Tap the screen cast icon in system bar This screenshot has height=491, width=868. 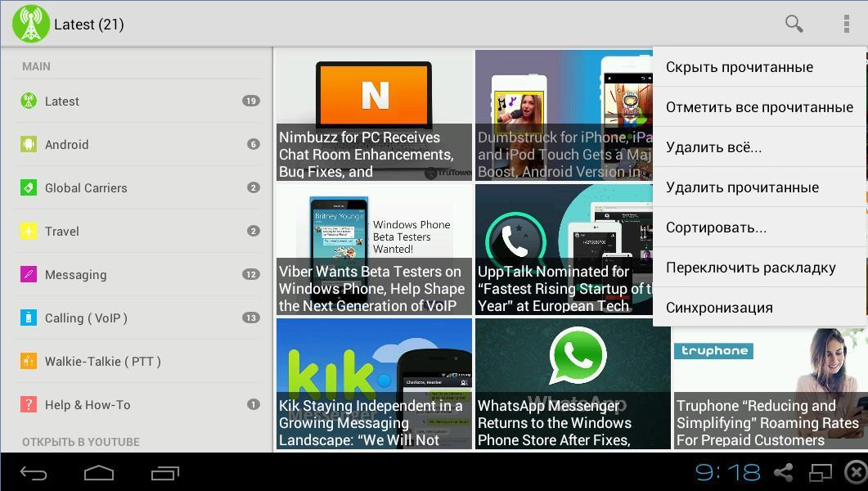[x=821, y=472]
